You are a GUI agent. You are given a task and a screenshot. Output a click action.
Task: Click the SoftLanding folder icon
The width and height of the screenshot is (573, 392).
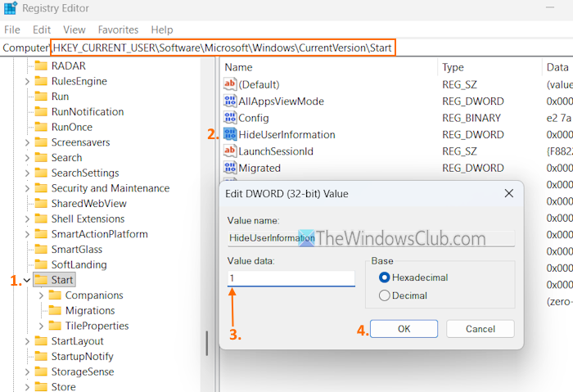point(41,264)
